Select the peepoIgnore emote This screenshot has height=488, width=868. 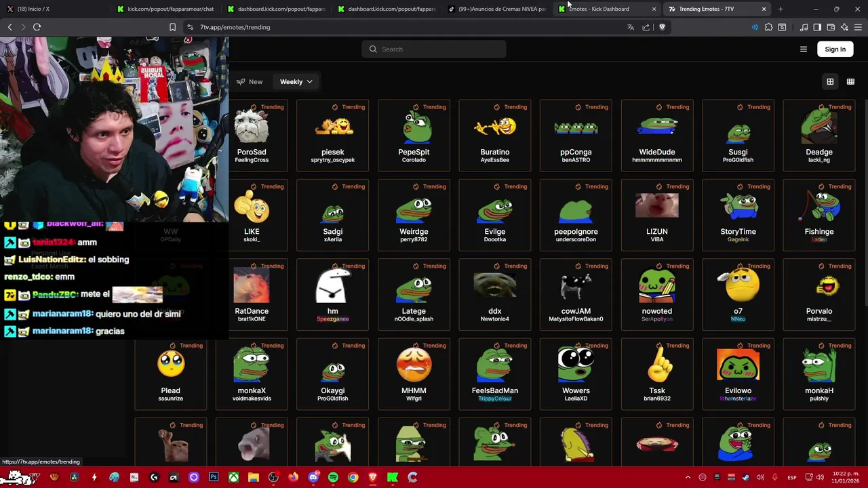576,214
